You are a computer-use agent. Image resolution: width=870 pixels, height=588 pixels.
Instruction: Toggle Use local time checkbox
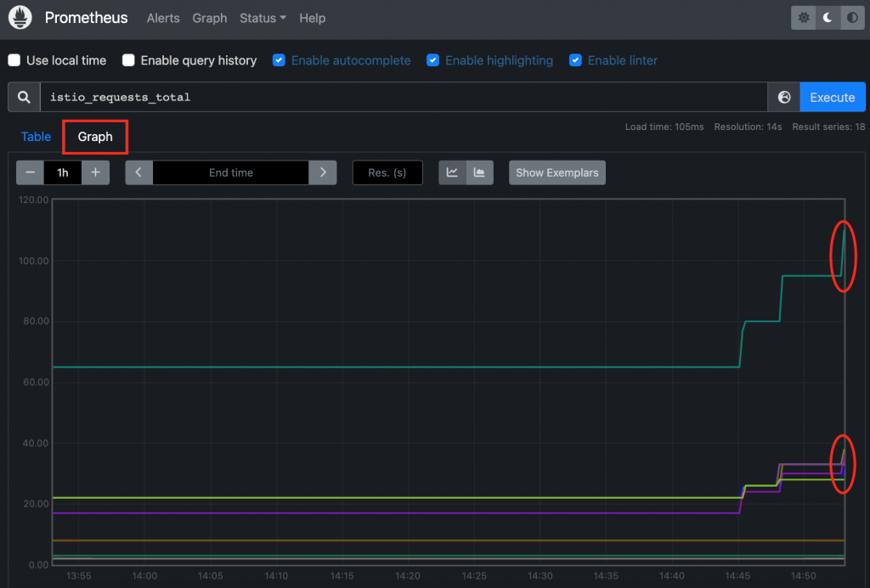pos(14,60)
